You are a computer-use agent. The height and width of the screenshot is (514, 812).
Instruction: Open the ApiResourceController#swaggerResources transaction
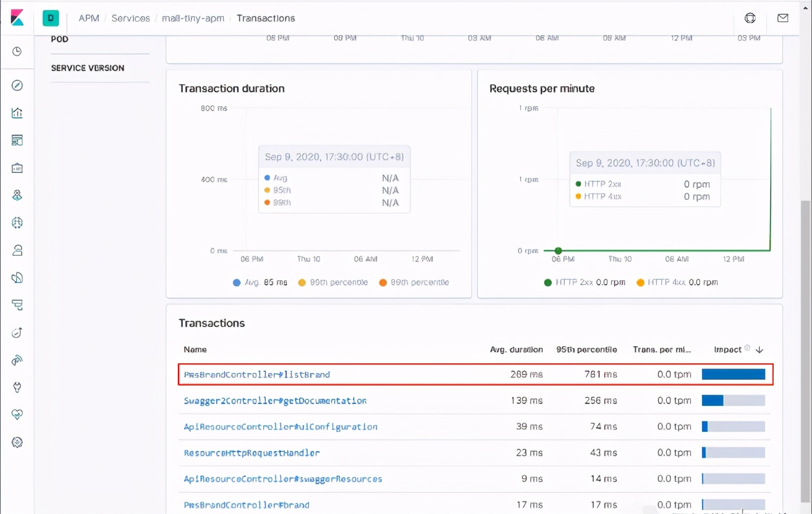pyautogui.click(x=283, y=479)
